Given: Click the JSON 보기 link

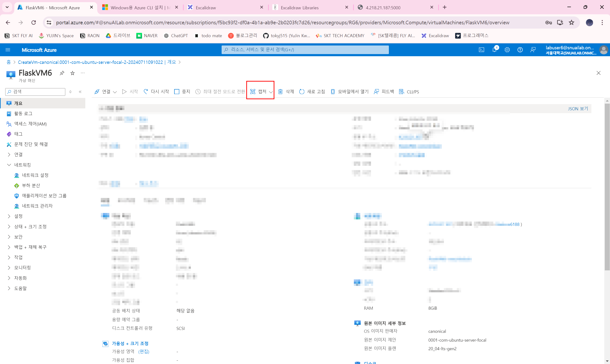Looking at the screenshot, I should click(x=578, y=108).
